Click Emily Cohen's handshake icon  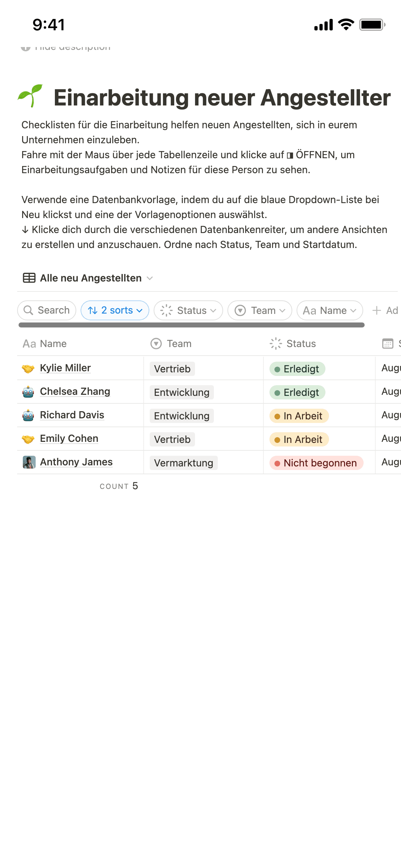point(28,439)
